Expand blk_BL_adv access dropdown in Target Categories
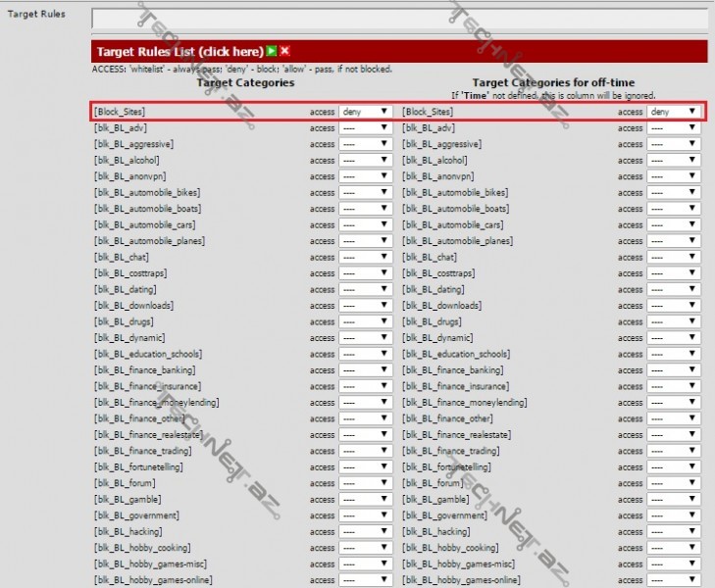 coord(366,128)
